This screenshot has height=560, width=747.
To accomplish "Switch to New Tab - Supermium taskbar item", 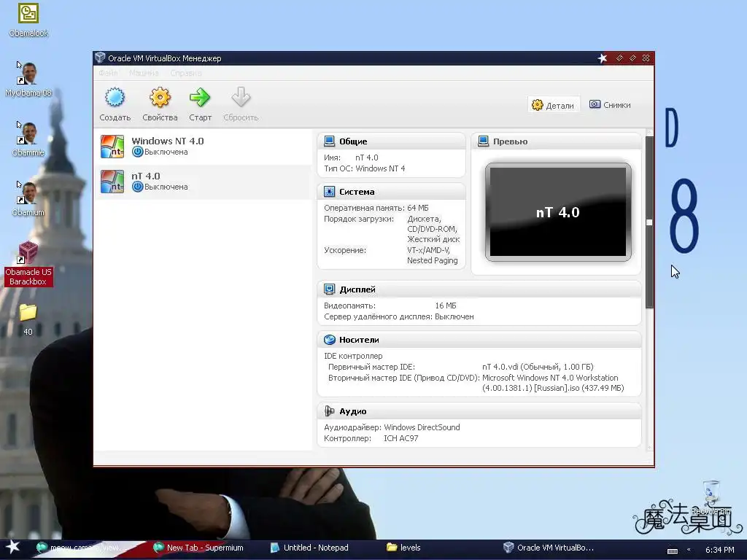I will pyautogui.click(x=199, y=548).
